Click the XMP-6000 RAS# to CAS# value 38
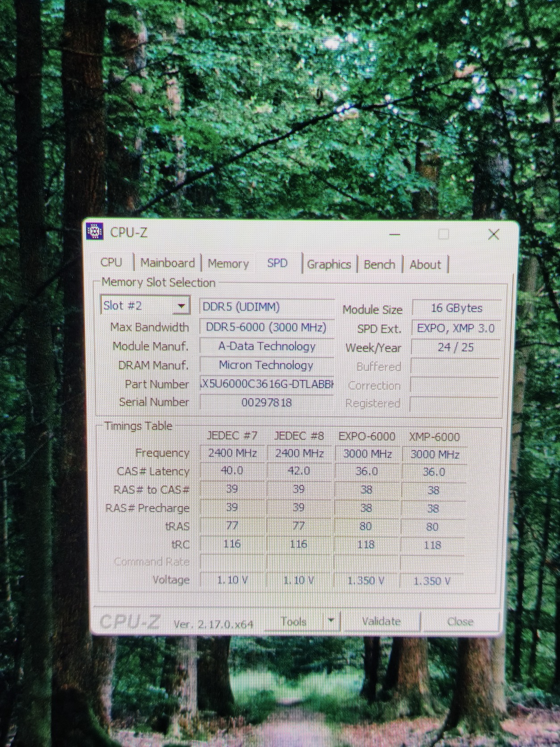The image size is (560, 747). [x=433, y=490]
